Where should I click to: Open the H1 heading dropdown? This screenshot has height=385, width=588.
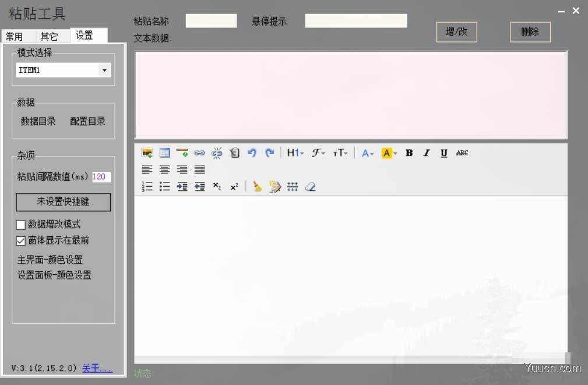pos(295,153)
